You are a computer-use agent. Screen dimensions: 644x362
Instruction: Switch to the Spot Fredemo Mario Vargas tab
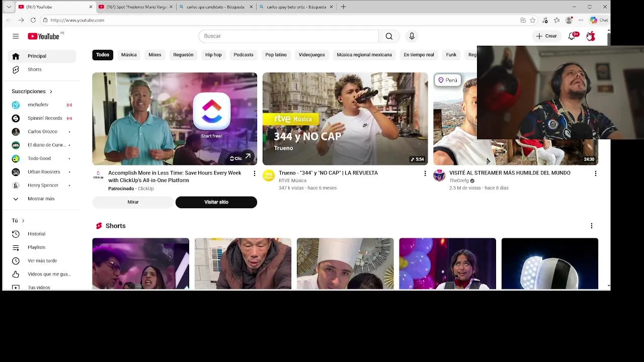pos(135,7)
